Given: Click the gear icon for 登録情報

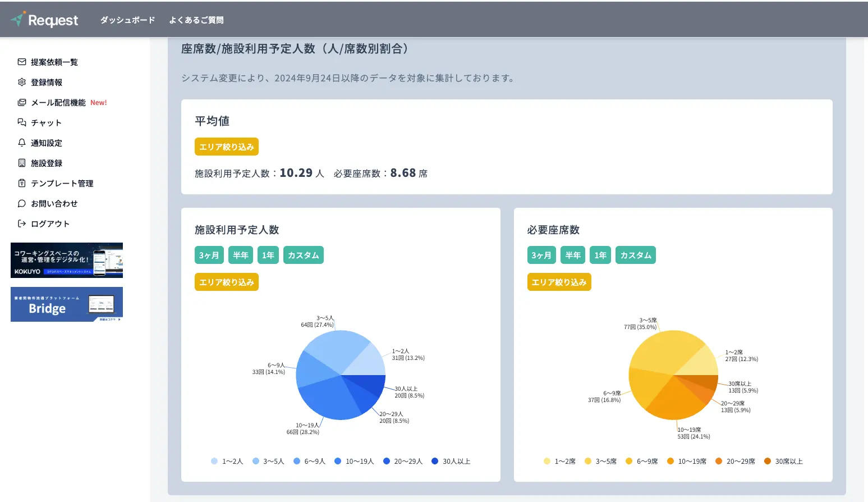Looking at the screenshot, I should pos(22,82).
